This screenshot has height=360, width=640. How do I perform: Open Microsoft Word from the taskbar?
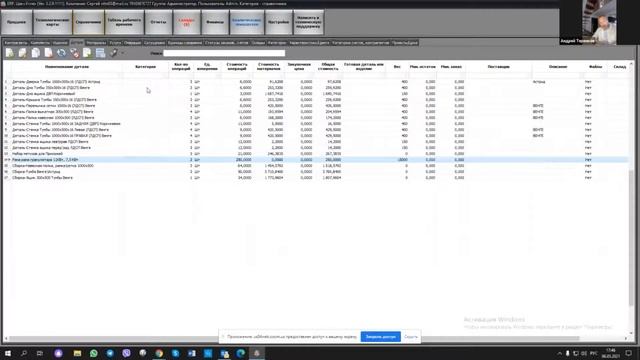pyautogui.click(x=191, y=353)
